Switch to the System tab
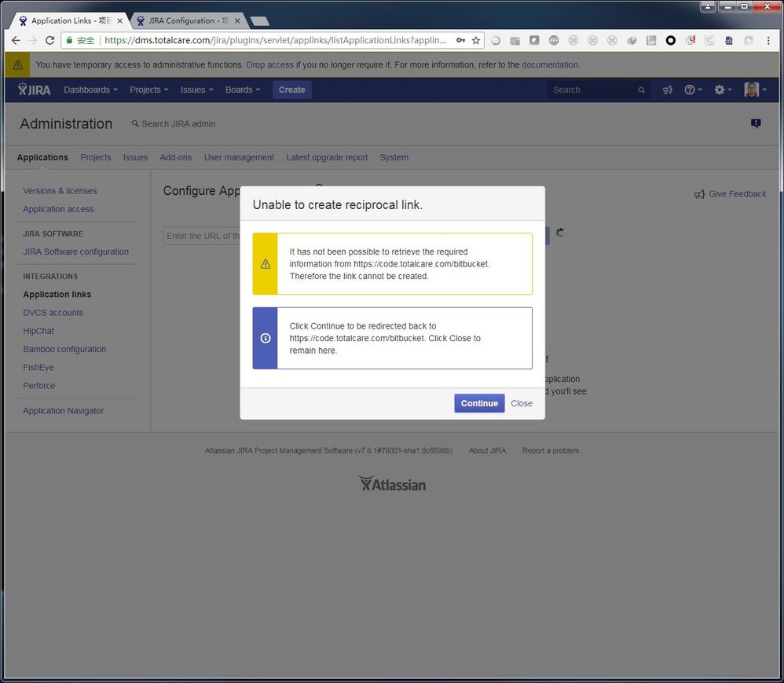This screenshot has width=784, height=683. click(x=394, y=157)
